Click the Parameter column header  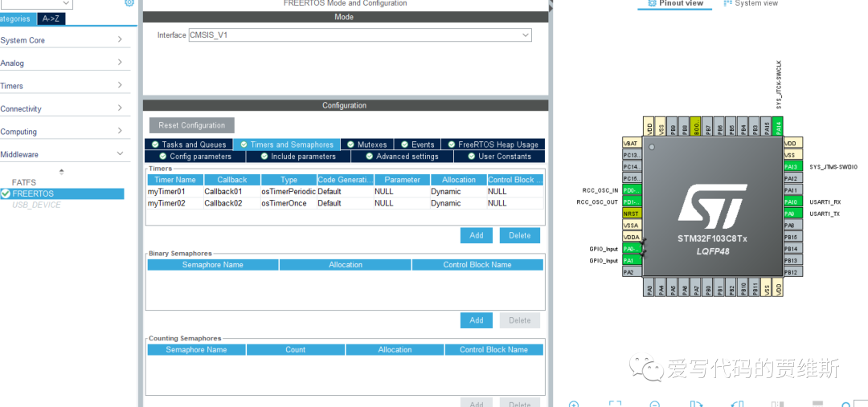point(402,180)
